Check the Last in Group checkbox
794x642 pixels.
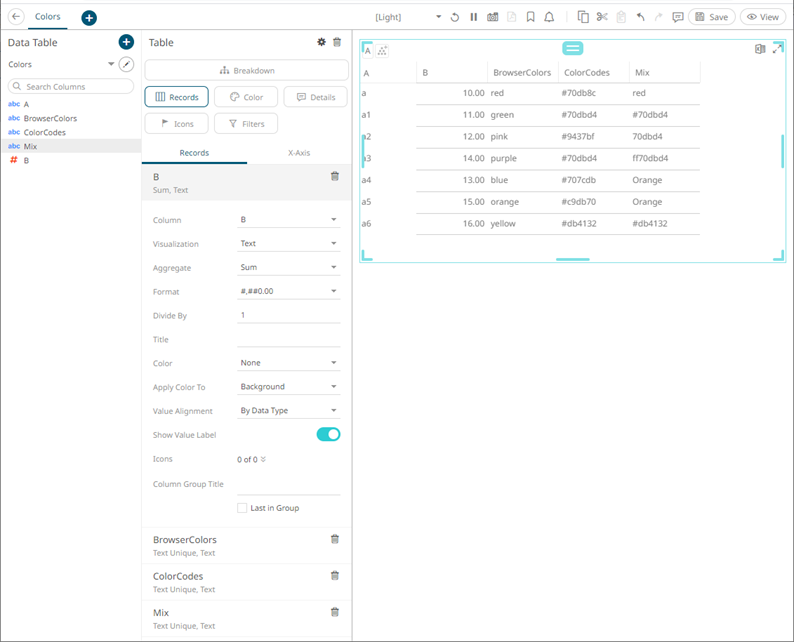pyautogui.click(x=242, y=508)
